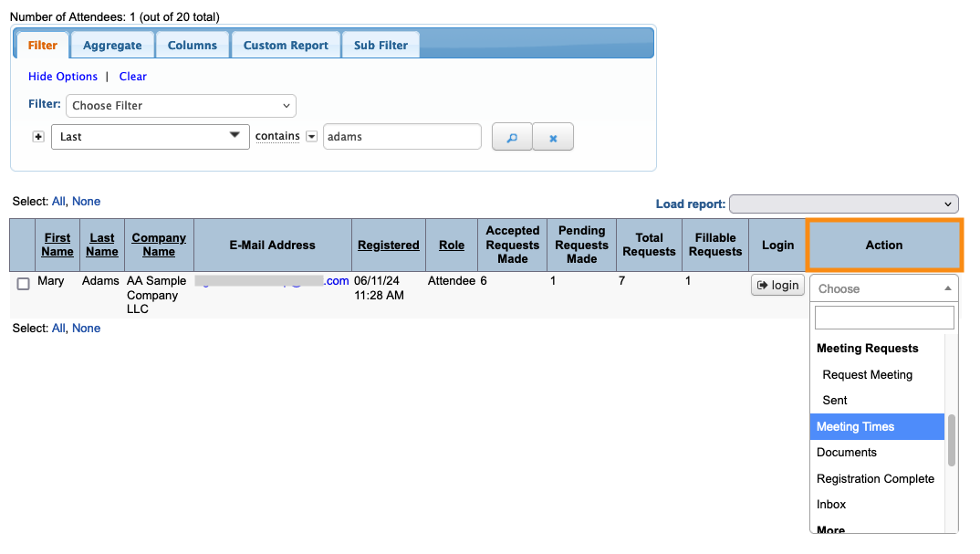This screenshot has width=980, height=554.
Task: Switch to the Aggregate tab
Action: pyautogui.click(x=112, y=45)
